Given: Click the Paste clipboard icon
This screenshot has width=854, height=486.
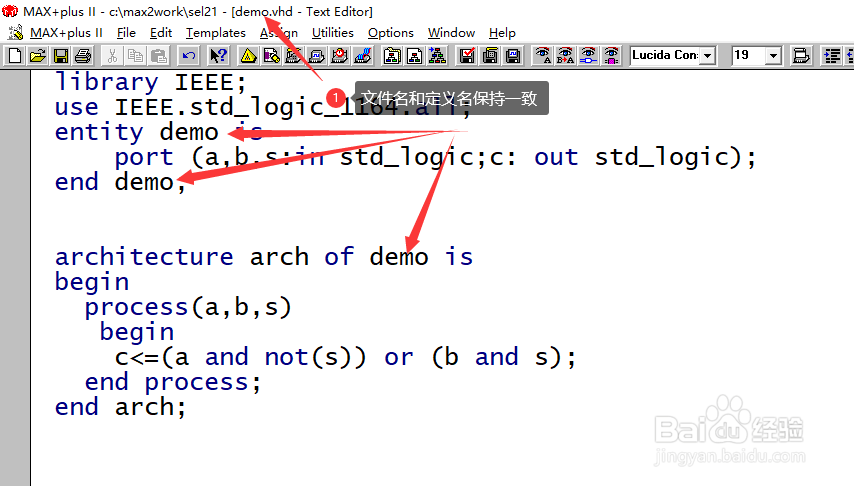Looking at the screenshot, I should [158, 56].
